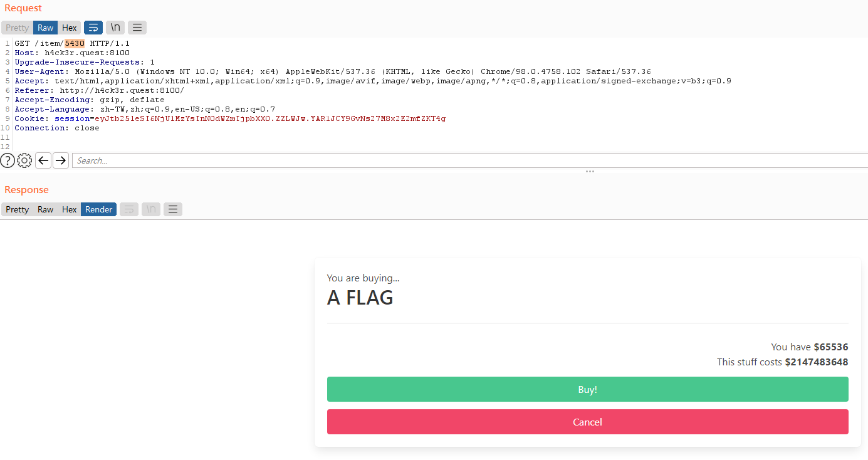Go to next search match arrow
868x460 pixels.
coord(60,160)
